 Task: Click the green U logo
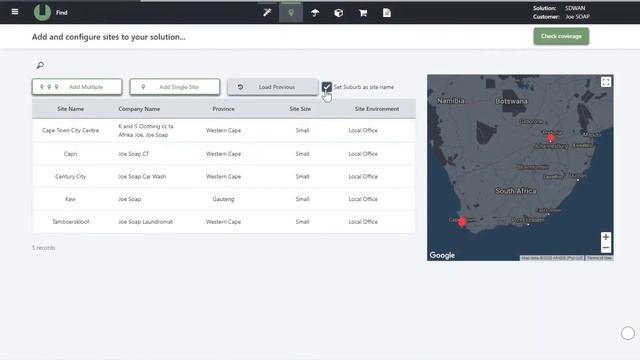[42, 12]
